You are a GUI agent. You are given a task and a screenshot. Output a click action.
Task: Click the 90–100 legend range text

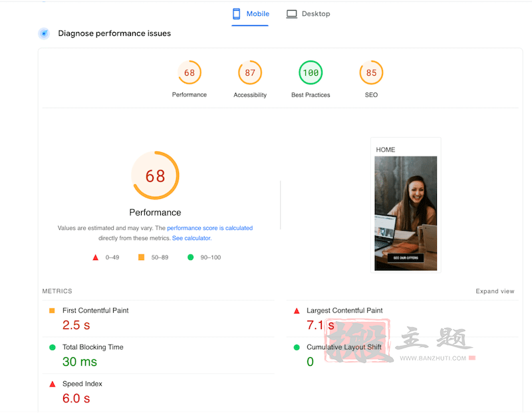click(x=211, y=257)
